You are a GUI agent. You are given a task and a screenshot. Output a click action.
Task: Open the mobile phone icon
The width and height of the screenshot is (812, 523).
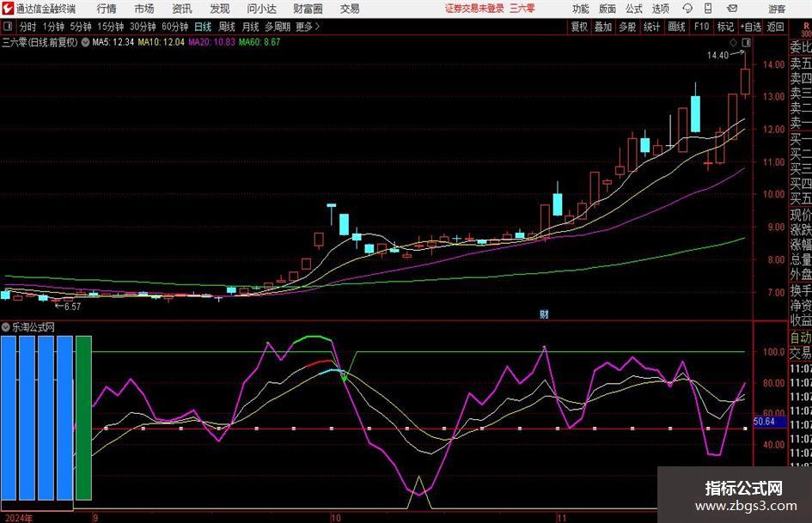708,9
